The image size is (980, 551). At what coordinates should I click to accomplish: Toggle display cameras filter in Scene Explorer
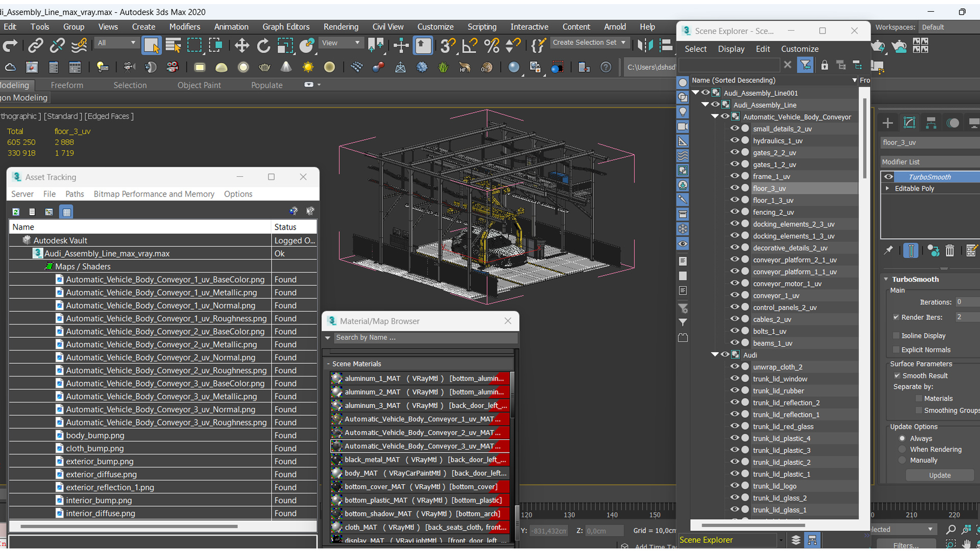(682, 127)
